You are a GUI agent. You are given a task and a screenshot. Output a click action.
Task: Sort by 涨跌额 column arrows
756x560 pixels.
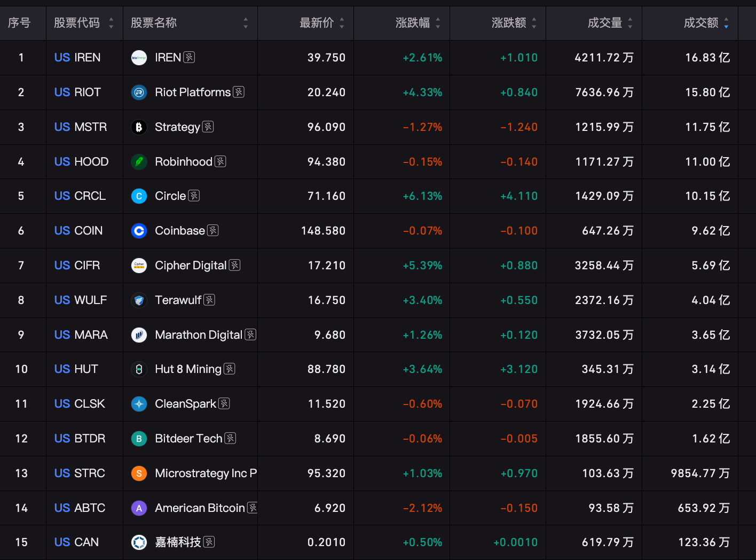534,23
